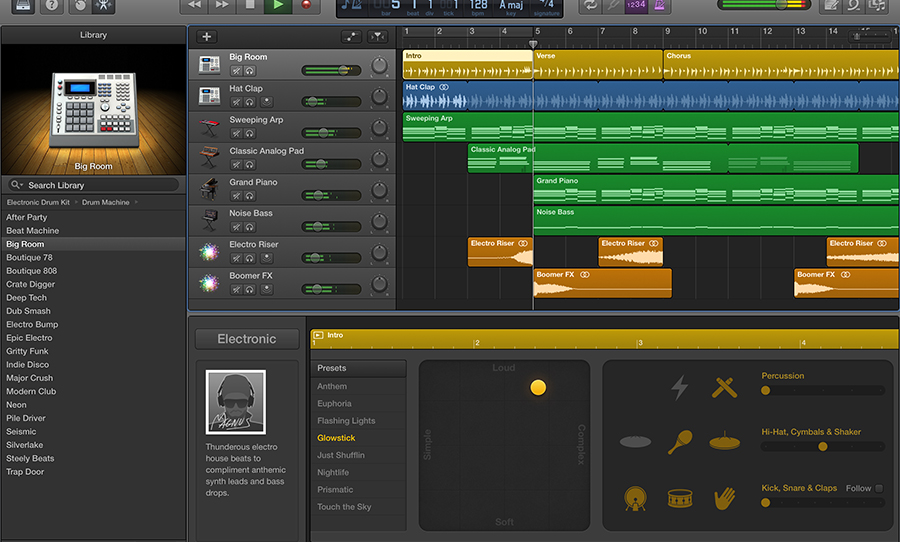Go to Drum Machine breadcrumb
Screen dimensions: 900x542
click(106, 202)
